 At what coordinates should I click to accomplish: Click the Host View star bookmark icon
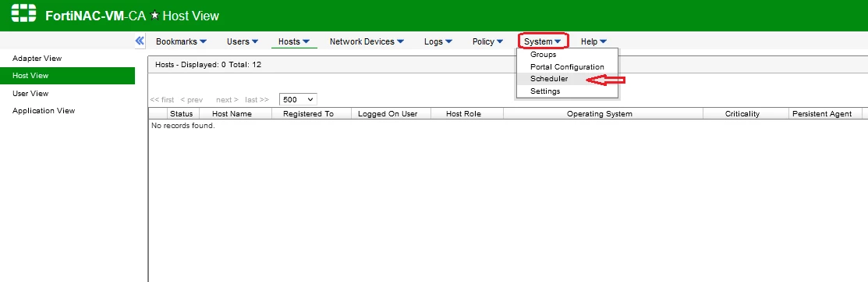[154, 16]
